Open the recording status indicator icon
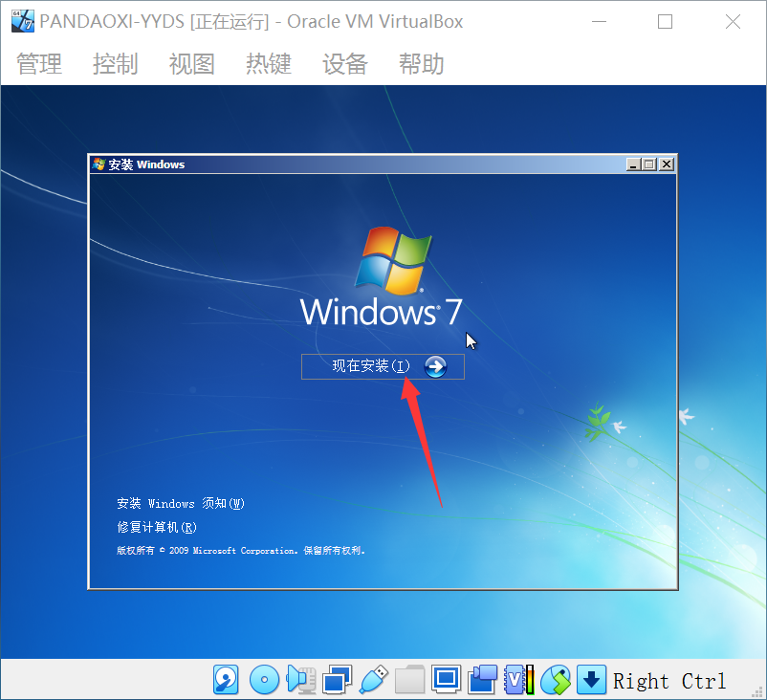Image resolution: width=767 pixels, height=700 pixels. pyautogui.click(x=482, y=680)
